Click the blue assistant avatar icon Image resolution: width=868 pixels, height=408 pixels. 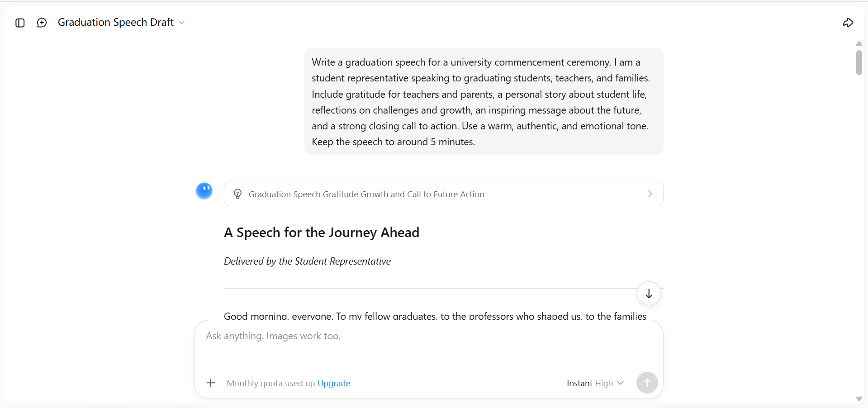204,191
